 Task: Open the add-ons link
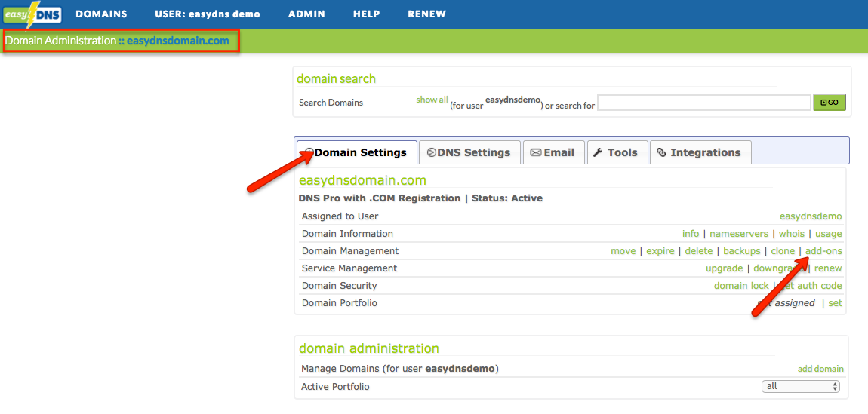pyautogui.click(x=823, y=251)
